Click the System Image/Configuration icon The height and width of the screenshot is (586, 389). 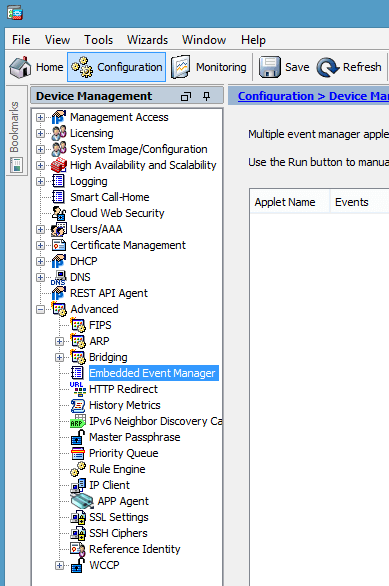coord(59,149)
